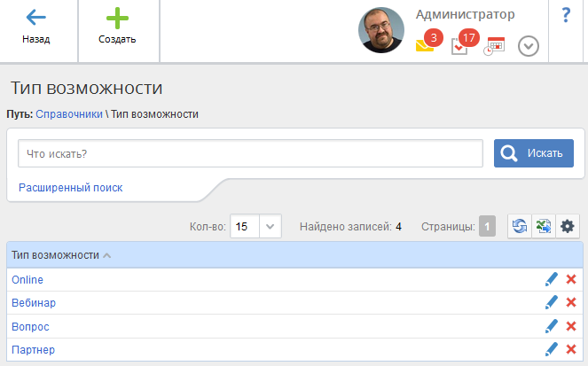
Task: Open the calendar icon in header
Action: coord(494,46)
